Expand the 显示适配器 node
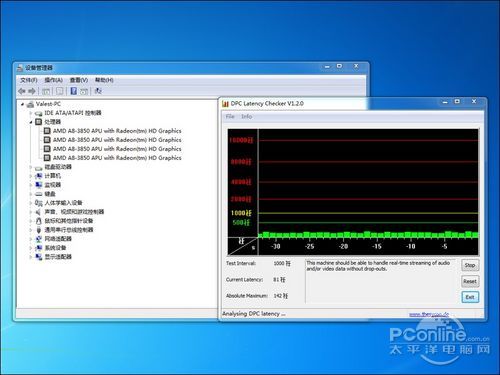This screenshot has height=375, width=500. click(31, 257)
